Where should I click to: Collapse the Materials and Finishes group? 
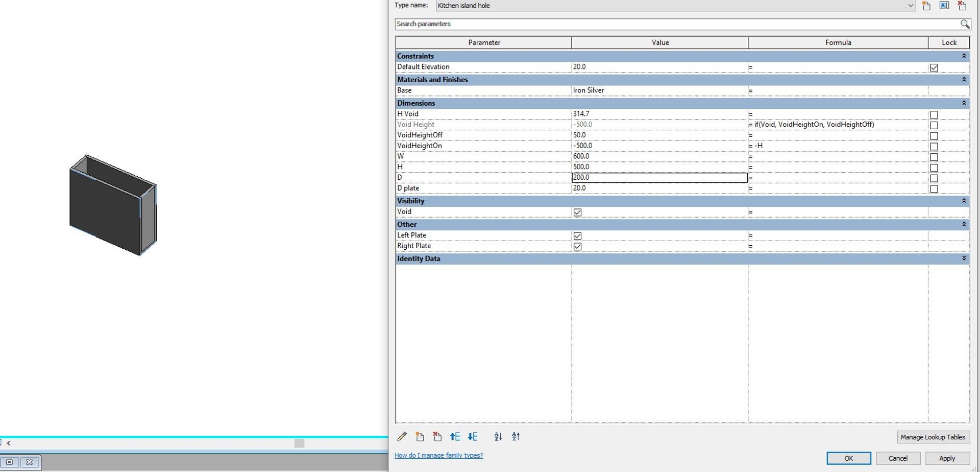pos(964,79)
